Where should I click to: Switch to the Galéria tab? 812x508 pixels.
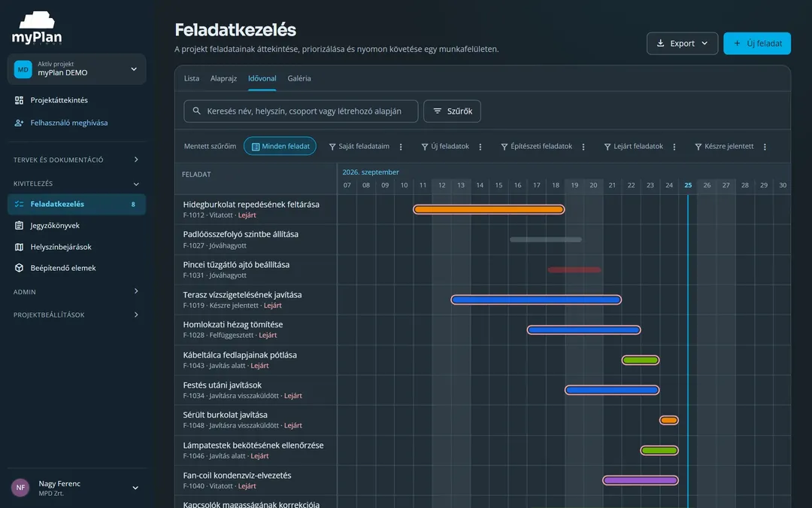point(299,78)
